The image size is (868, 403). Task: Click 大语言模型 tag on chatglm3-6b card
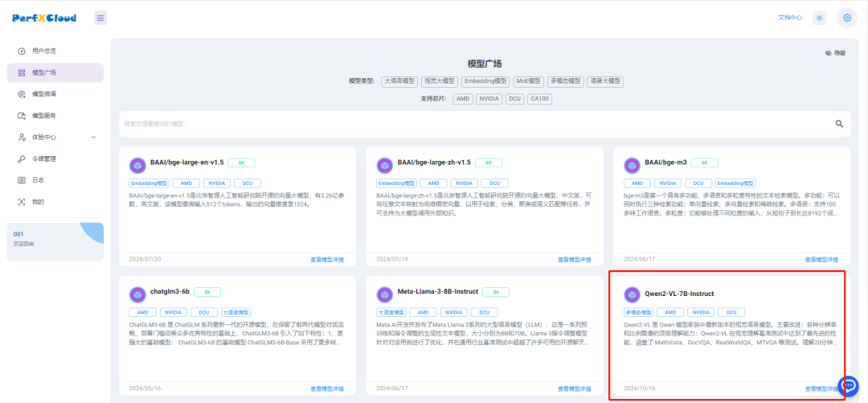(235, 312)
